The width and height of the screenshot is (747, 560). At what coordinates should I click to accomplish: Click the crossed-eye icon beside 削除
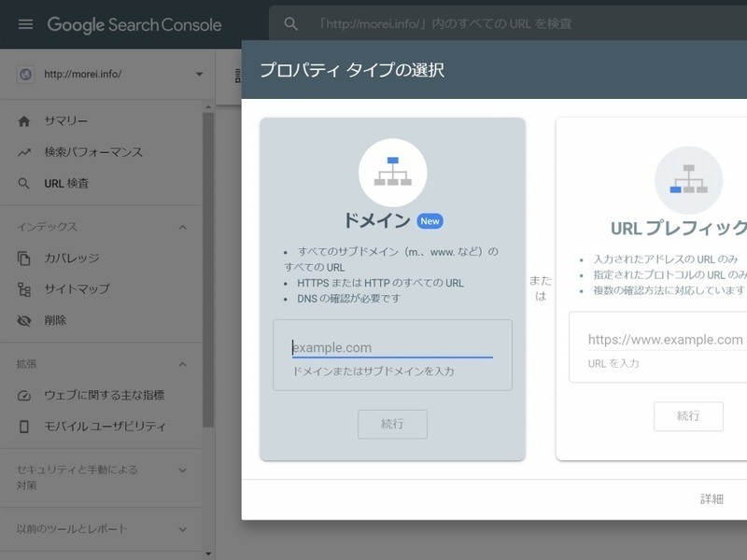pyautogui.click(x=24, y=320)
